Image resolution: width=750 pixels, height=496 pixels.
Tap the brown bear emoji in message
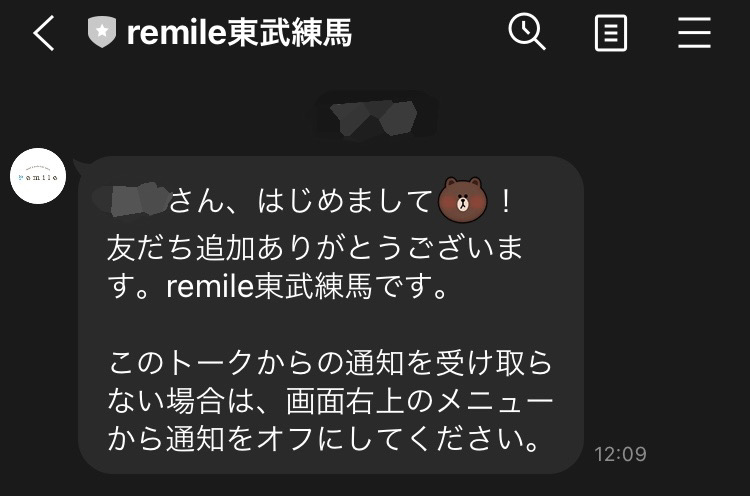tap(463, 199)
